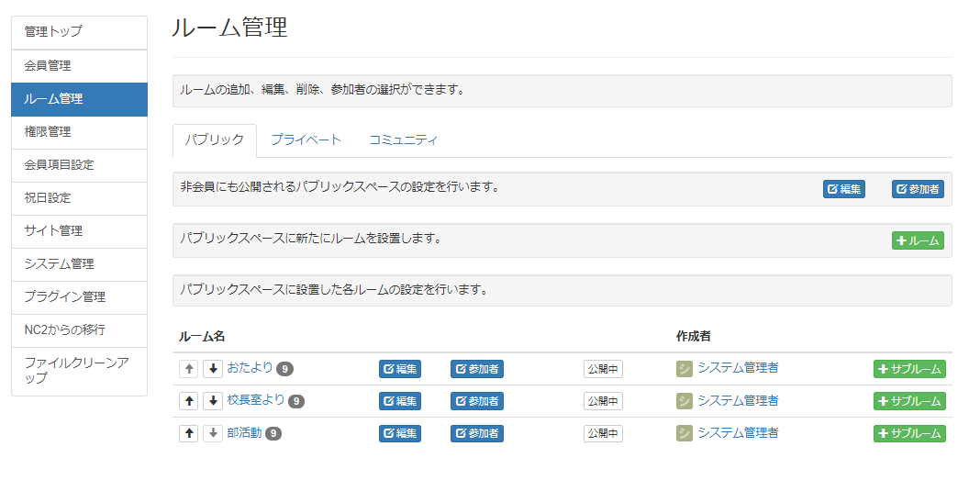Move おたより room down with arrow

[x=213, y=369]
